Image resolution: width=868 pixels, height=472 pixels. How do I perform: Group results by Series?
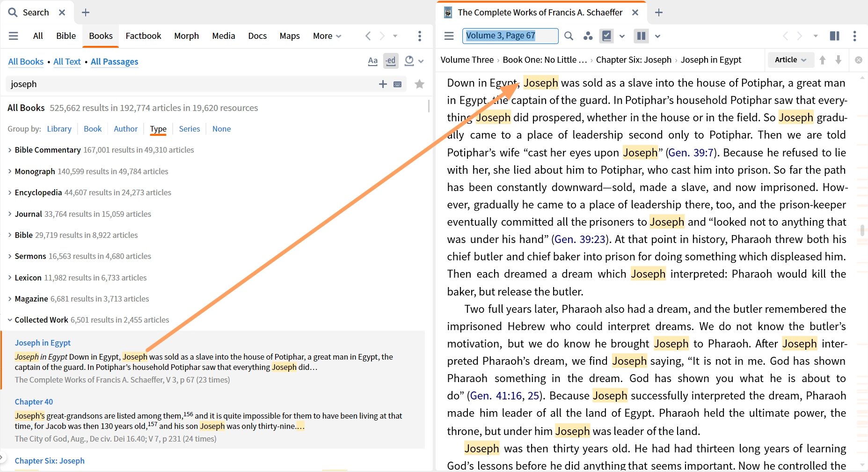(190, 129)
